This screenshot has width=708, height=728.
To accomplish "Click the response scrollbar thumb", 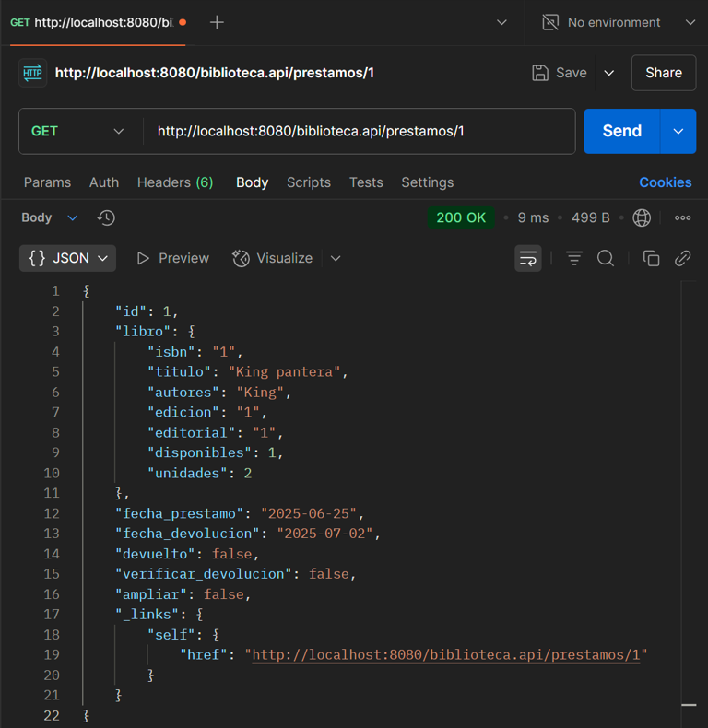I will click(x=689, y=705).
